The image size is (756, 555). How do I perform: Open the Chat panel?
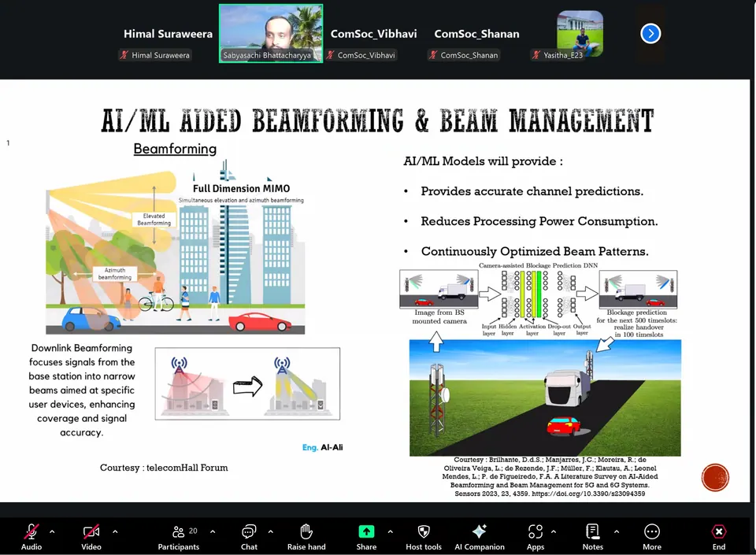[x=249, y=536]
